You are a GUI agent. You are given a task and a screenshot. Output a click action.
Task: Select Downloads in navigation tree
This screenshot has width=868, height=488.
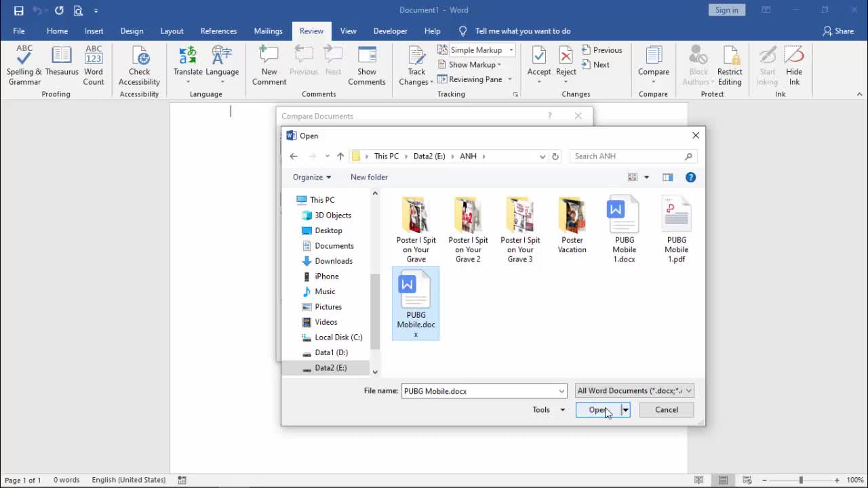click(x=334, y=261)
